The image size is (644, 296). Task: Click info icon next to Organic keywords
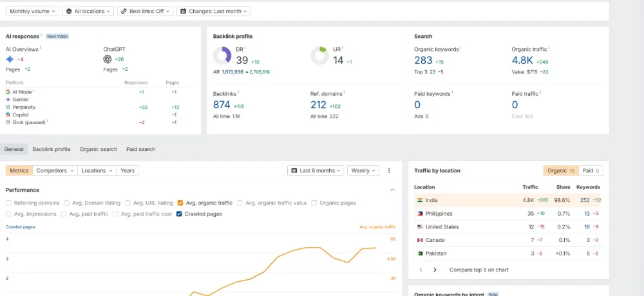coord(460,48)
